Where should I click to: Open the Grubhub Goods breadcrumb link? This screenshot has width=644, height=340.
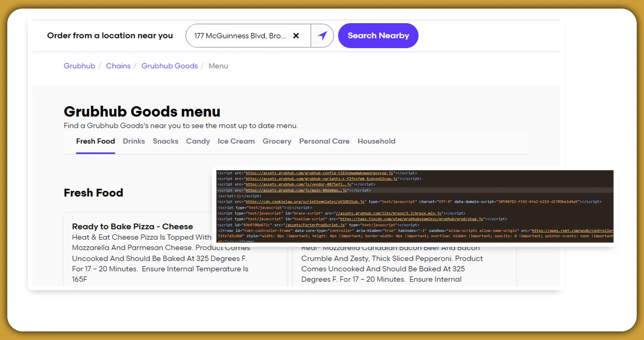click(x=169, y=66)
